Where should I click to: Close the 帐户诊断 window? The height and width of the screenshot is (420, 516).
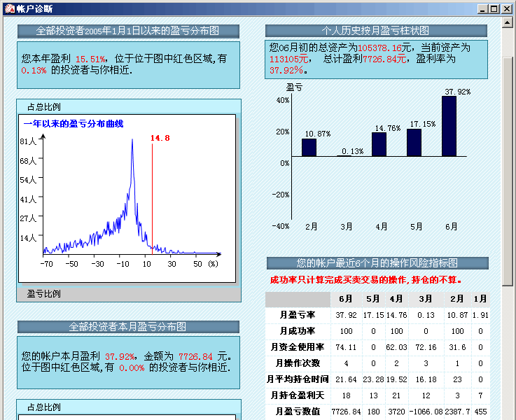click(507, 8)
